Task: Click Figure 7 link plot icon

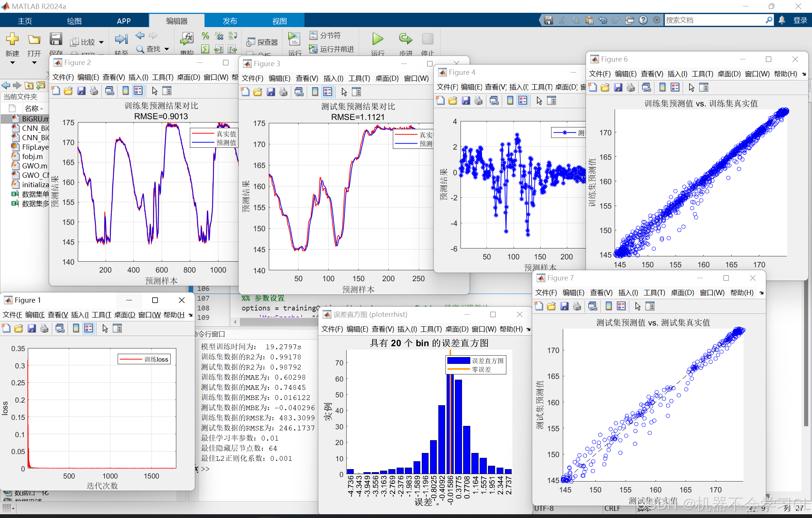Action: 593,306
